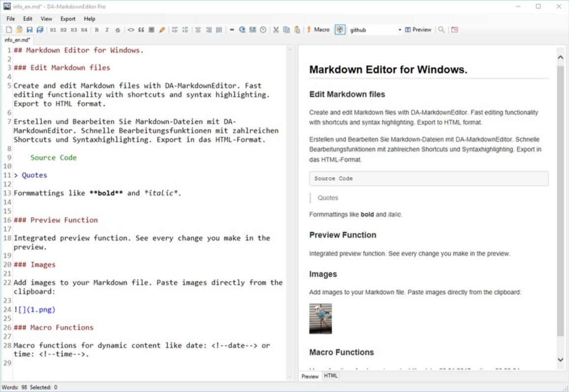Click the first indent/align icon left of separator

click(x=198, y=30)
